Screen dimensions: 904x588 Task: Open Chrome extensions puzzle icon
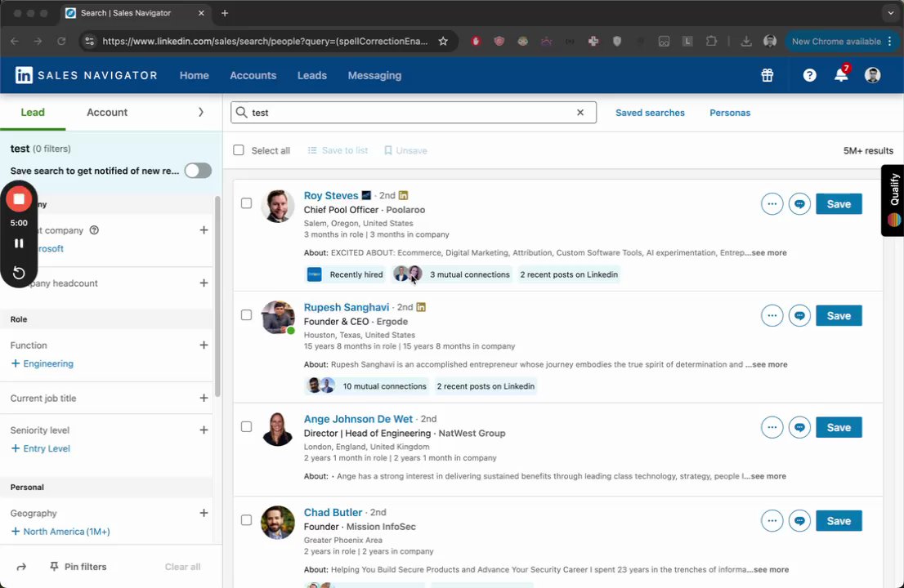pos(711,41)
